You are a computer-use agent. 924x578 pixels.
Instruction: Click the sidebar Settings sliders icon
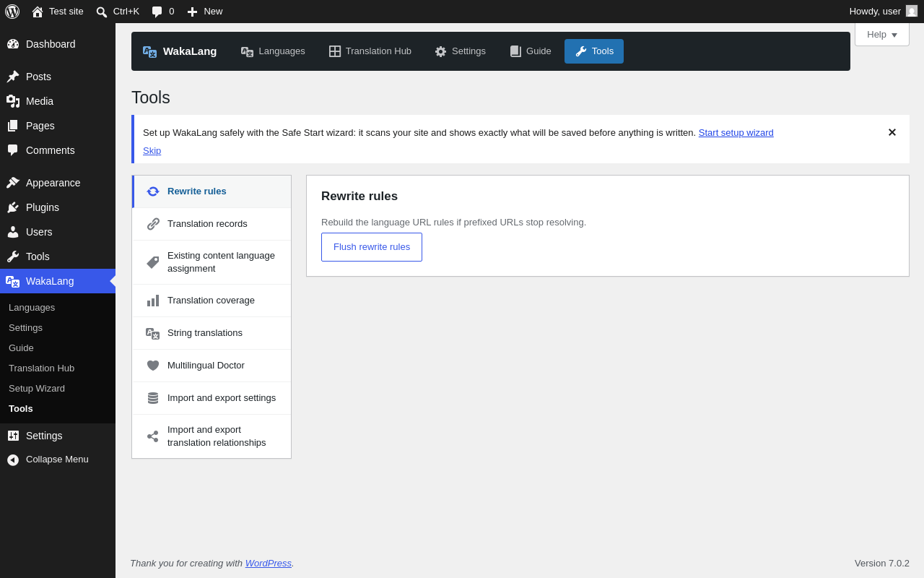(13, 436)
